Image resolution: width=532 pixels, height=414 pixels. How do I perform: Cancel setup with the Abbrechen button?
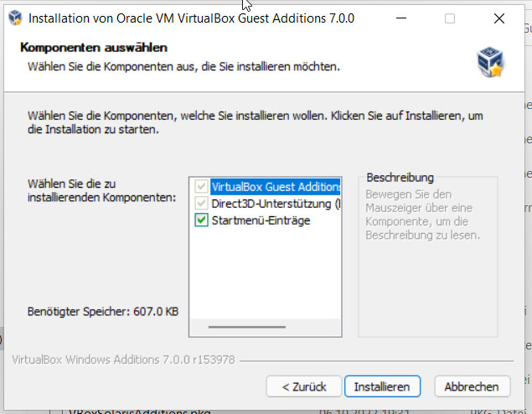pyautogui.click(x=472, y=386)
